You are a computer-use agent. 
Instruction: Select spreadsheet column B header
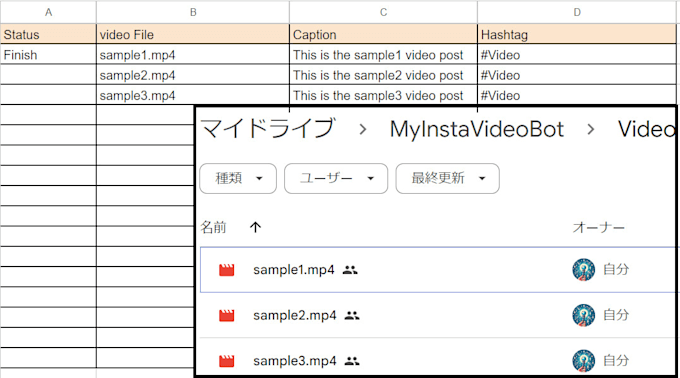pos(193,12)
